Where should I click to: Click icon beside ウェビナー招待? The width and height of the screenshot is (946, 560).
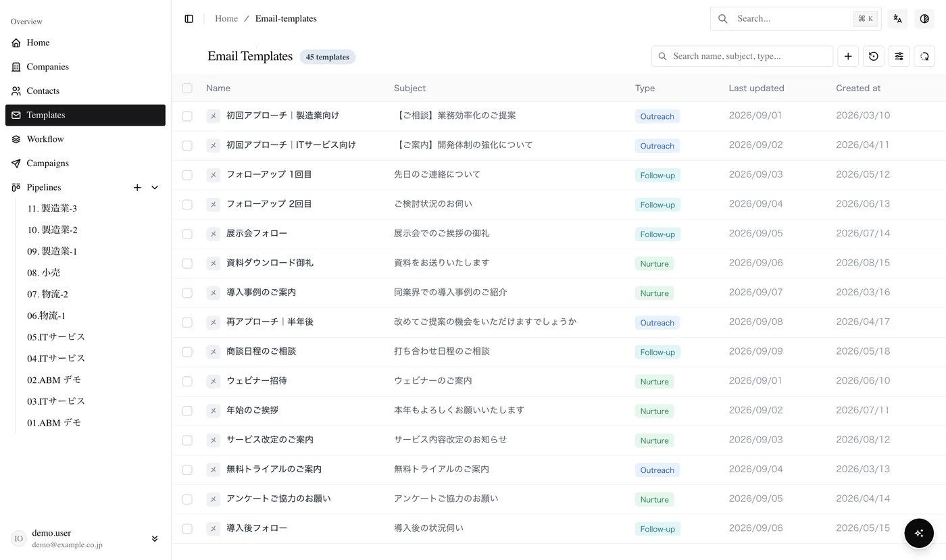213,382
